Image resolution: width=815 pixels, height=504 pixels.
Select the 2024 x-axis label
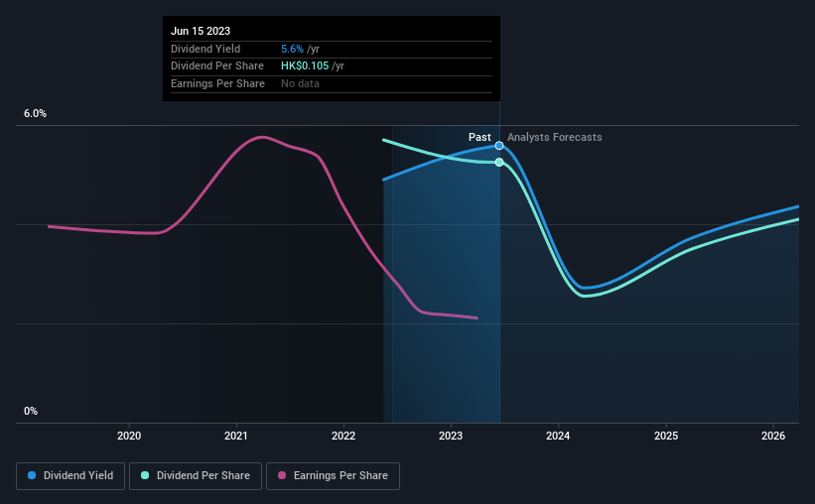click(x=558, y=436)
